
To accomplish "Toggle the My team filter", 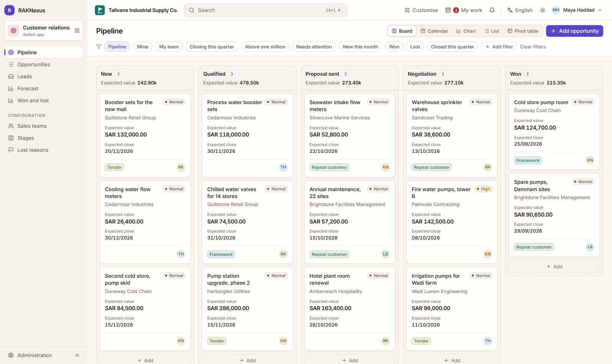I will tap(169, 47).
